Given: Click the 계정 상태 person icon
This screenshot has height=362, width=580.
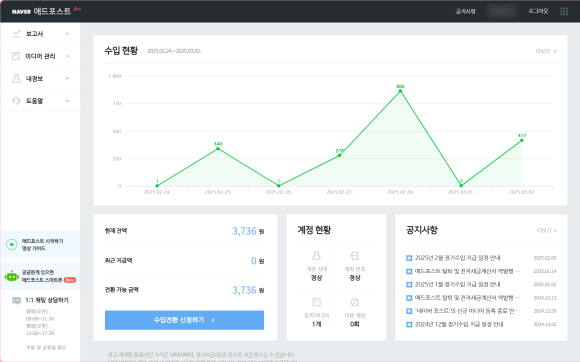Looking at the screenshot, I should coord(316,256).
